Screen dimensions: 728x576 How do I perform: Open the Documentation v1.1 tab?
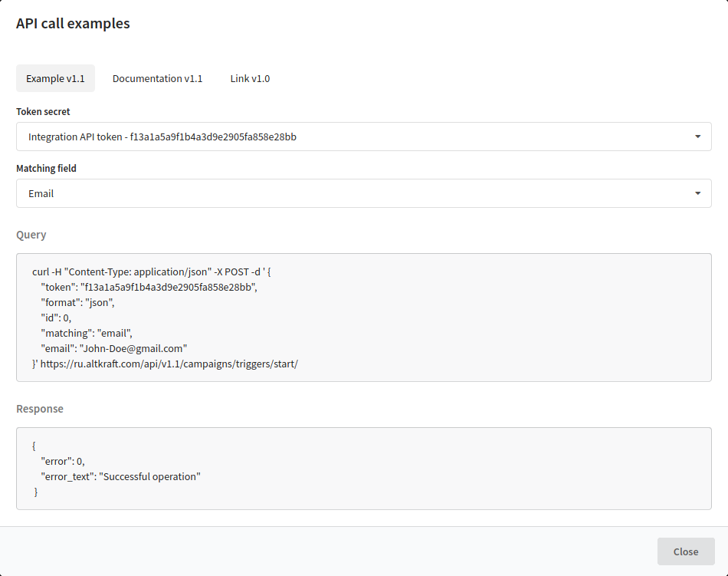pyautogui.click(x=157, y=78)
